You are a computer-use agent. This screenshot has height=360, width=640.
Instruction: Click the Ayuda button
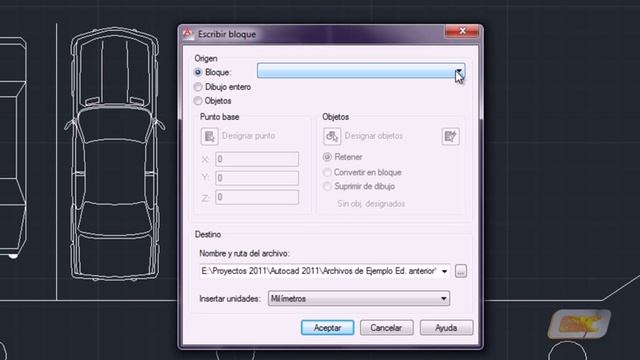pos(446,328)
